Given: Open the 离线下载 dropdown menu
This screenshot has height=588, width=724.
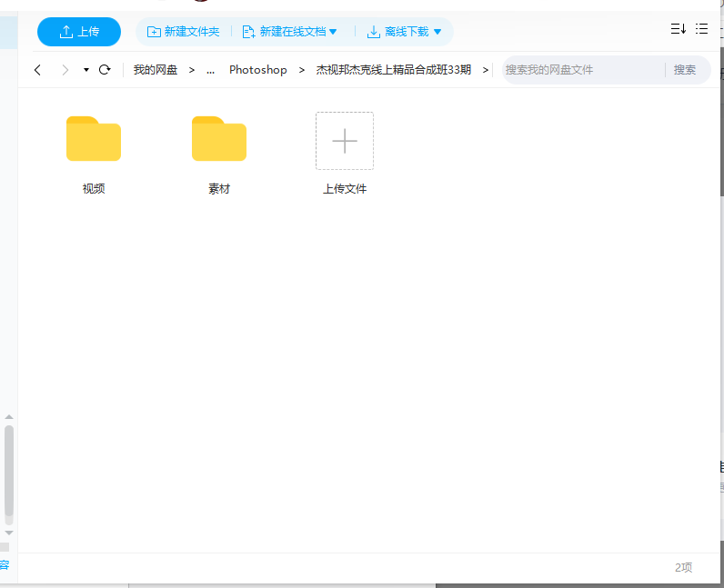Looking at the screenshot, I should pyautogui.click(x=404, y=32).
